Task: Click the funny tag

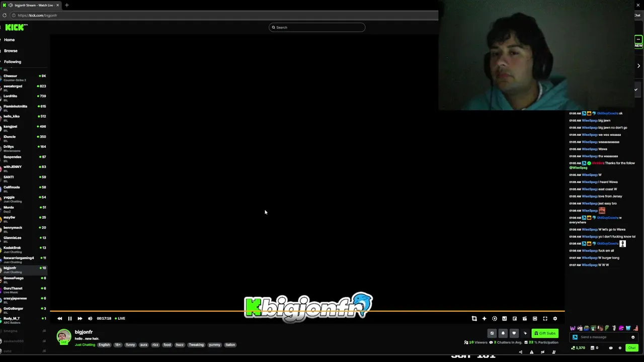Action: (x=131, y=345)
